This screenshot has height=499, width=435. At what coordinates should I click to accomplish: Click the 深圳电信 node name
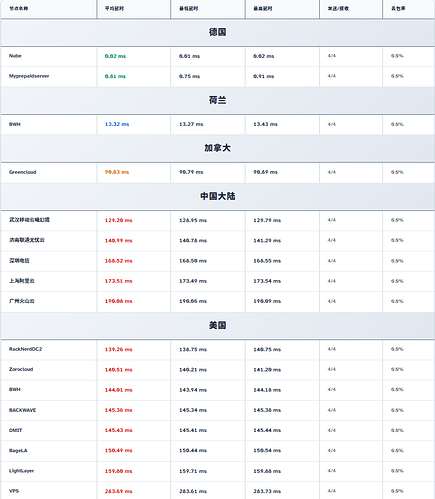(19, 261)
